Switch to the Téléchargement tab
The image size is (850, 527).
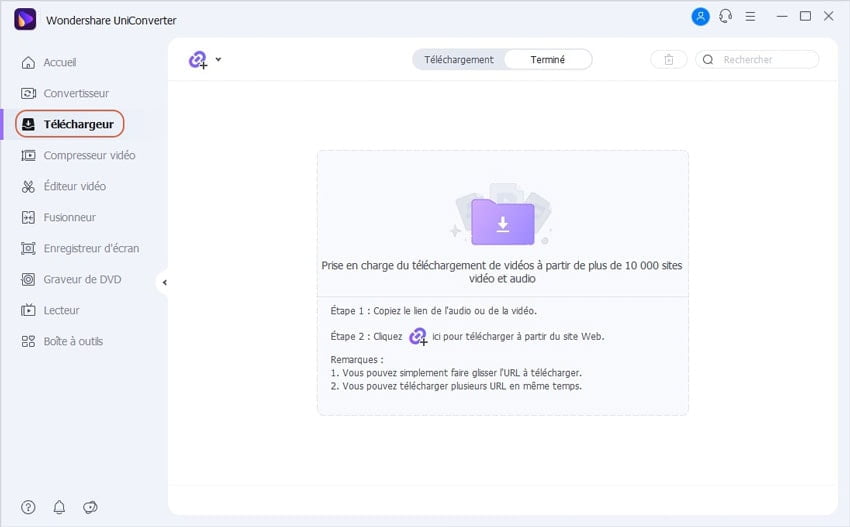point(458,60)
